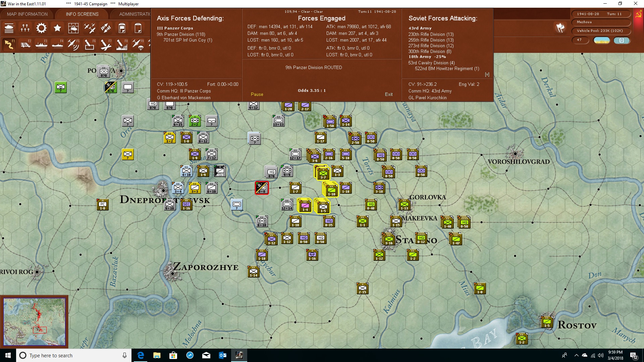Image resolution: width=644 pixels, height=362 pixels.
Task: Click III Panzer Corps heading
Action: 175,28
